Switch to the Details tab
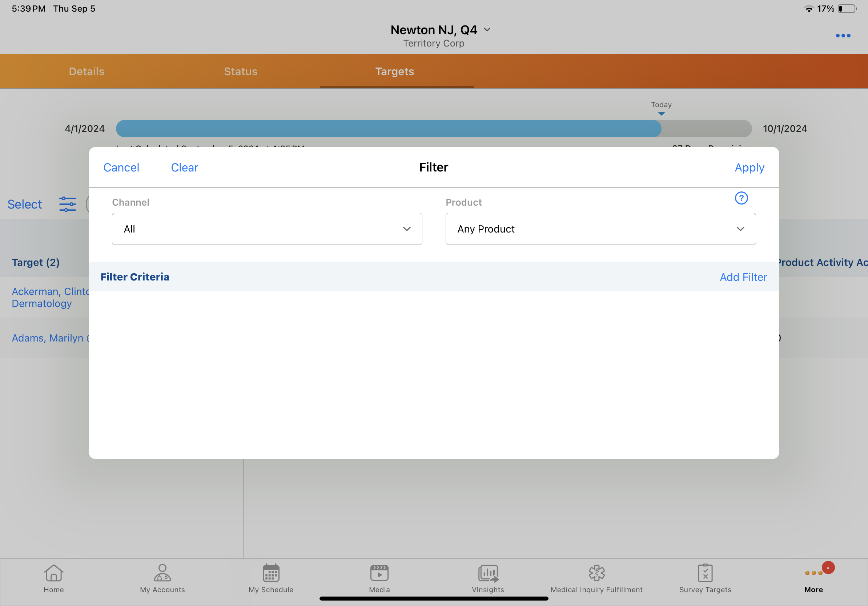Image resolution: width=868 pixels, height=606 pixels. point(87,72)
